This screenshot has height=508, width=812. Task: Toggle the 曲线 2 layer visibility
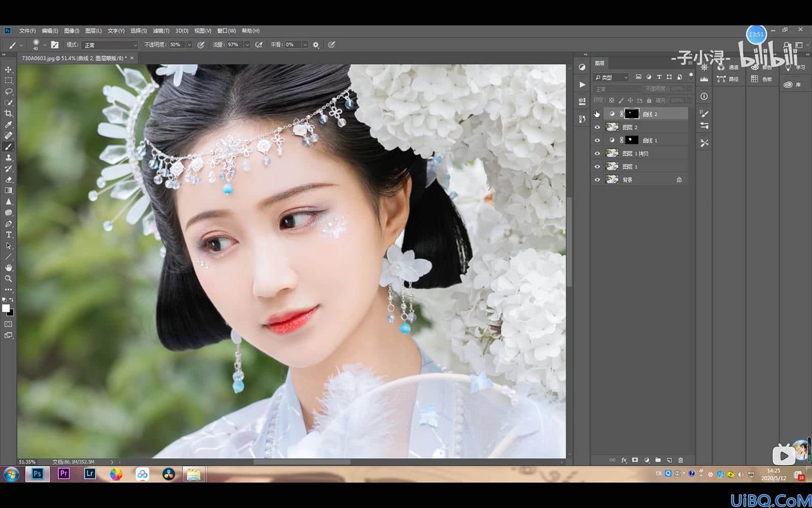point(597,114)
